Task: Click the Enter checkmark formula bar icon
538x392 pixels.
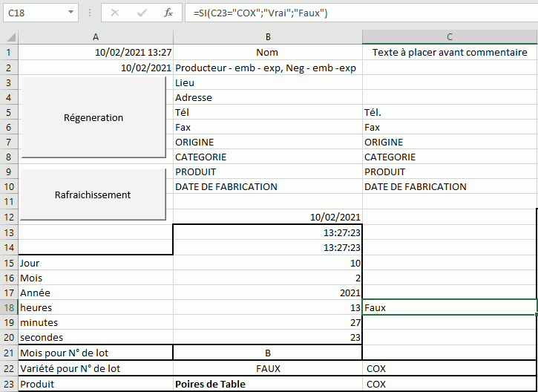Action: point(141,13)
